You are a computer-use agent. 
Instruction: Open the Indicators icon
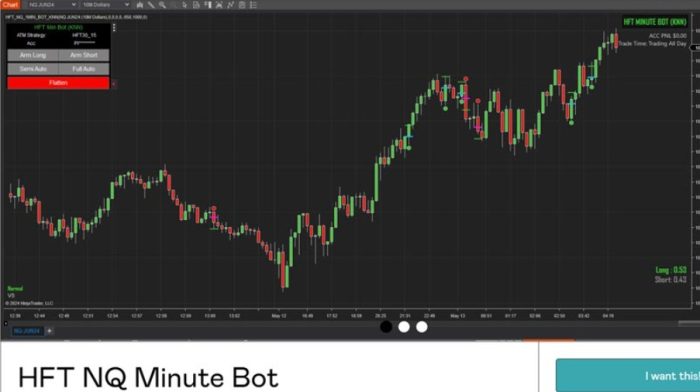click(230, 5)
